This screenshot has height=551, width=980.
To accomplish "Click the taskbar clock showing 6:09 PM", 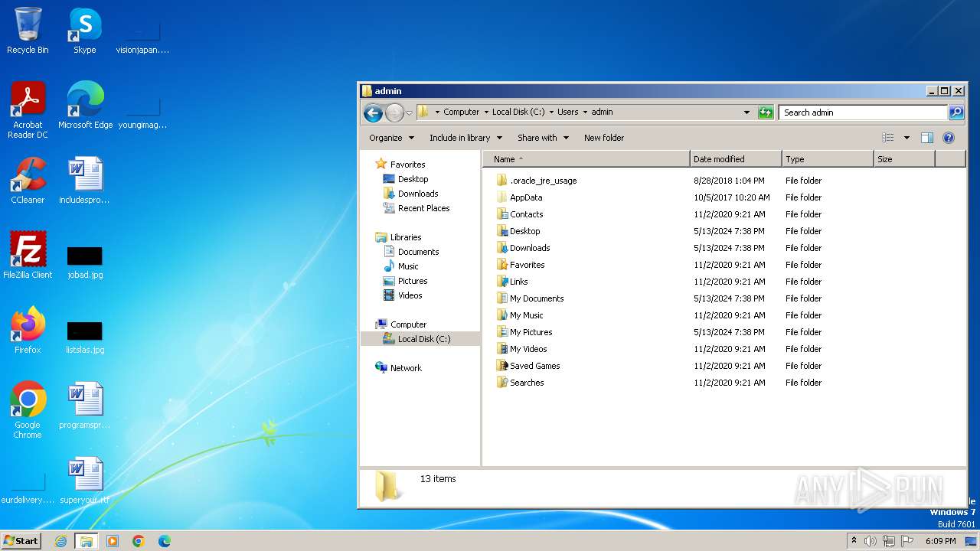I will (940, 541).
